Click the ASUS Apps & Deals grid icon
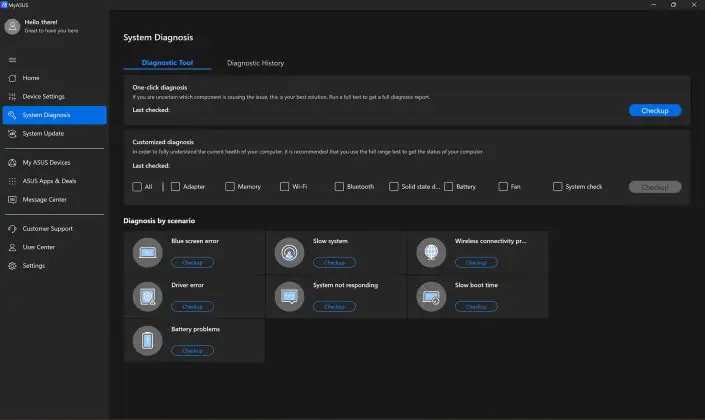This screenshot has height=420, width=705. pyautogui.click(x=12, y=181)
